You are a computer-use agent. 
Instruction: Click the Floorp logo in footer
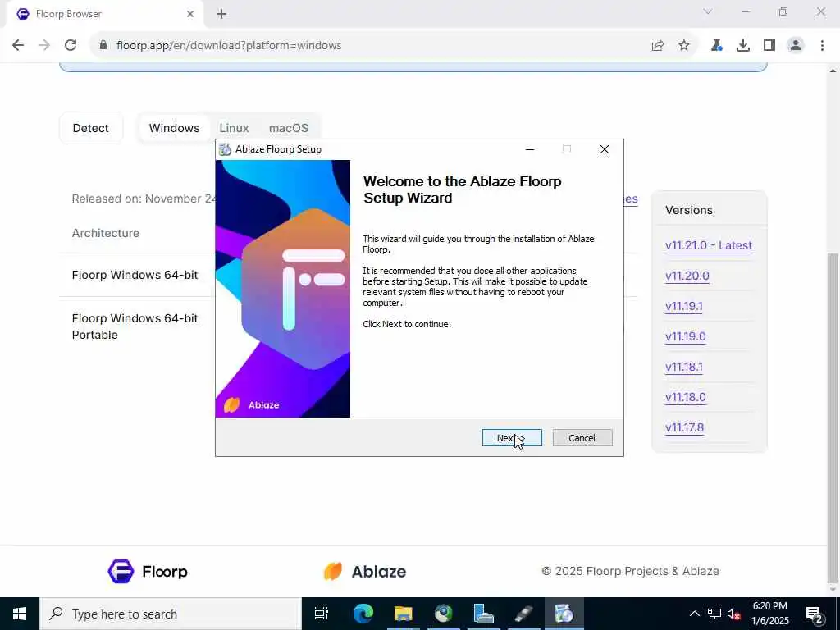coord(148,572)
